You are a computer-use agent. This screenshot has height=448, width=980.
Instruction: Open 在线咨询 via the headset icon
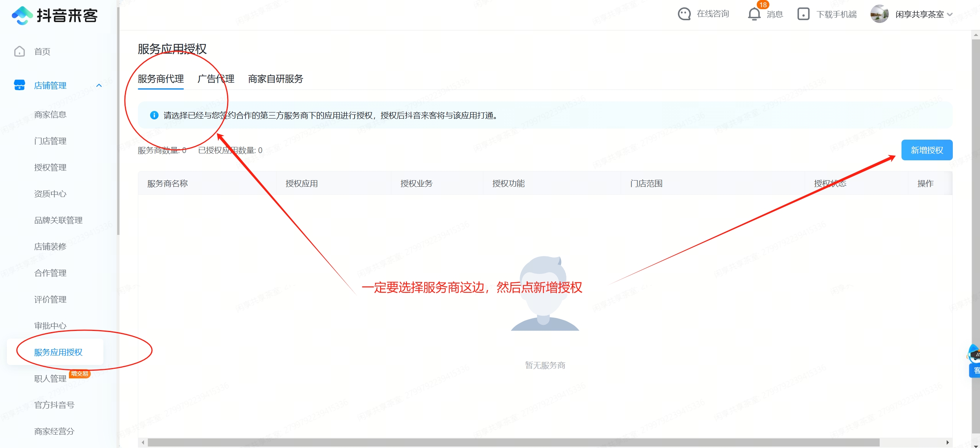tap(685, 14)
